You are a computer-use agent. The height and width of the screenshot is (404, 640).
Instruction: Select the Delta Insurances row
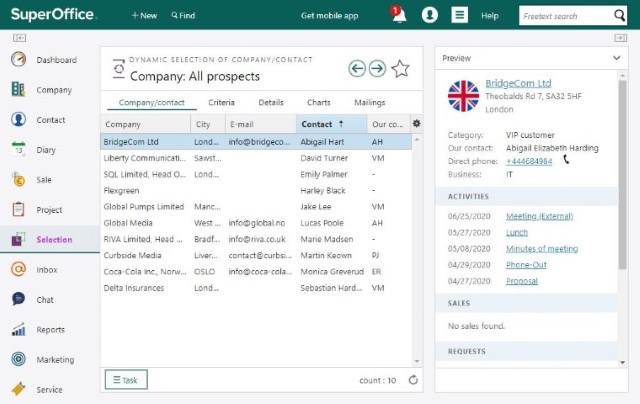pyautogui.click(x=256, y=288)
